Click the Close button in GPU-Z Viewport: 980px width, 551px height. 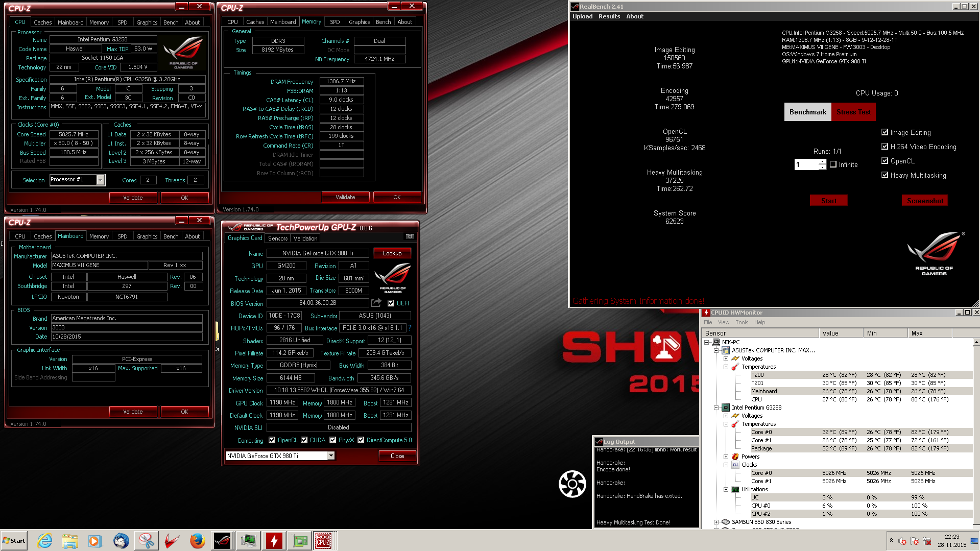click(397, 456)
